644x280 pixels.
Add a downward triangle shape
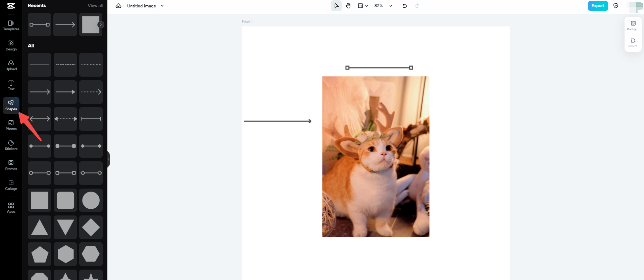click(65, 227)
